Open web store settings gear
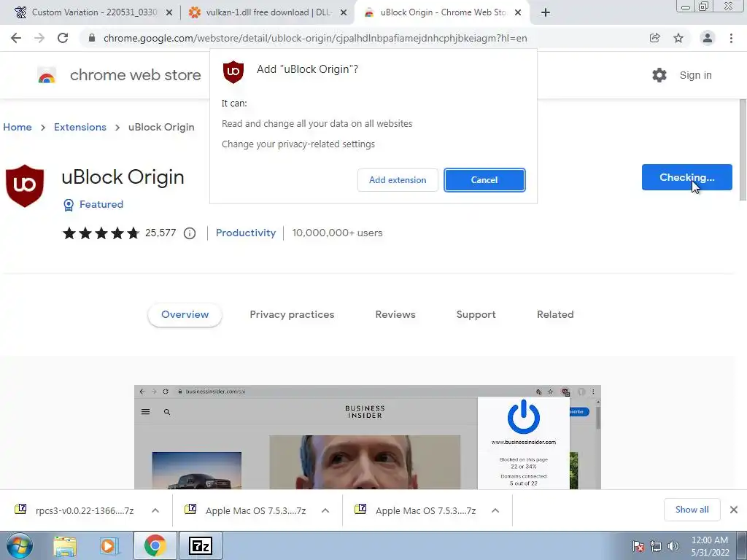Image resolution: width=747 pixels, height=560 pixels. coord(659,75)
